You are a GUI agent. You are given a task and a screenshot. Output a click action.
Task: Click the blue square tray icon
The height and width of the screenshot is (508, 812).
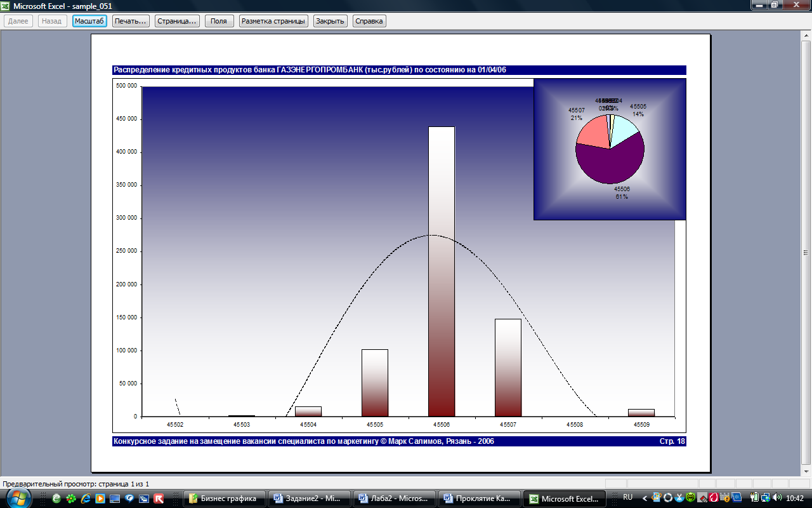click(737, 498)
